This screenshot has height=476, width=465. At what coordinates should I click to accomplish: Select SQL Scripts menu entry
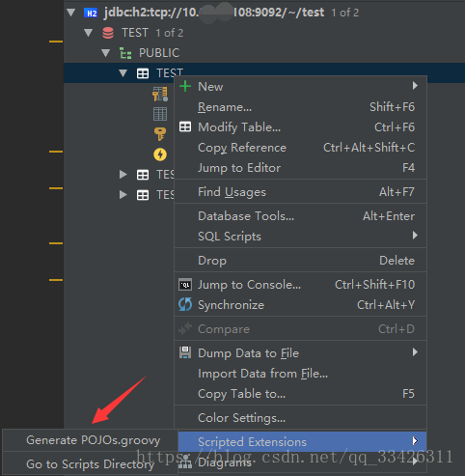[x=300, y=237]
